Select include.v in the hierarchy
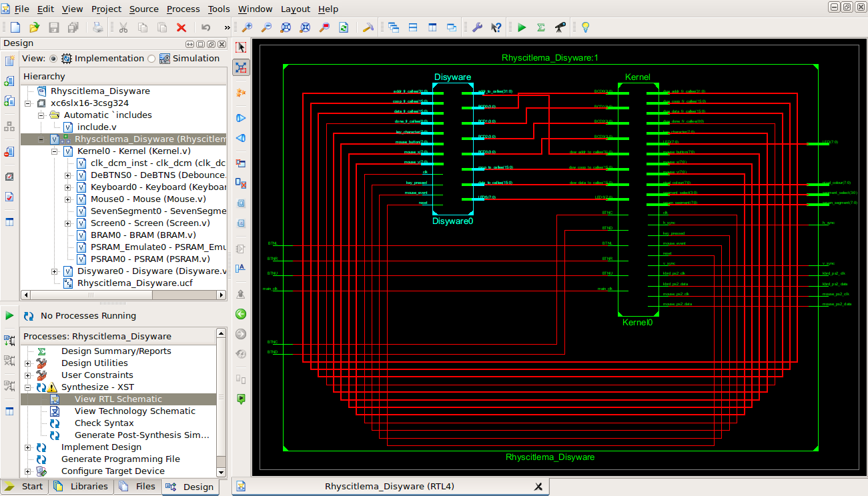The height and width of the screenshot is (496, 868). click(97, 127)
